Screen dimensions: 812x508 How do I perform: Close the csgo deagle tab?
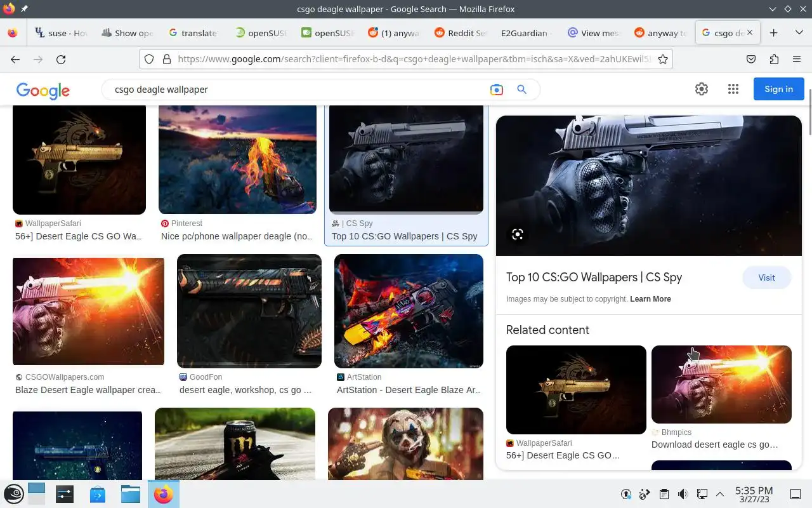pos(750,33)
